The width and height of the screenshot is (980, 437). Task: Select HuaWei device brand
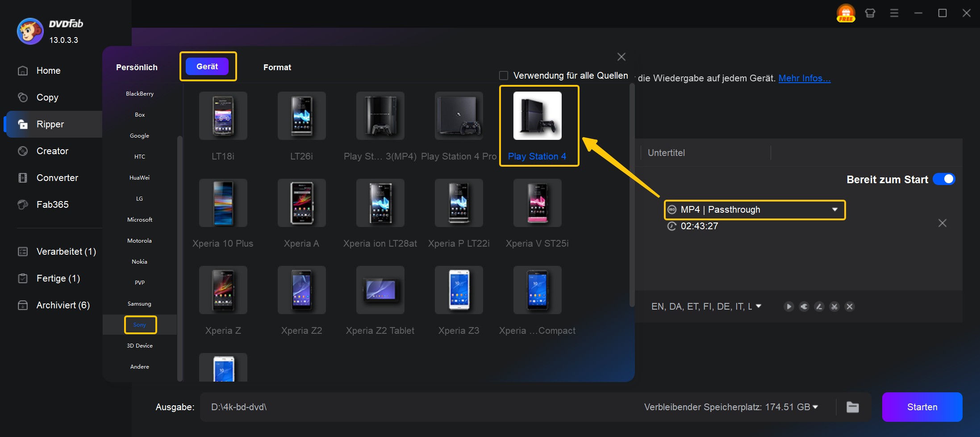point(140,178)
